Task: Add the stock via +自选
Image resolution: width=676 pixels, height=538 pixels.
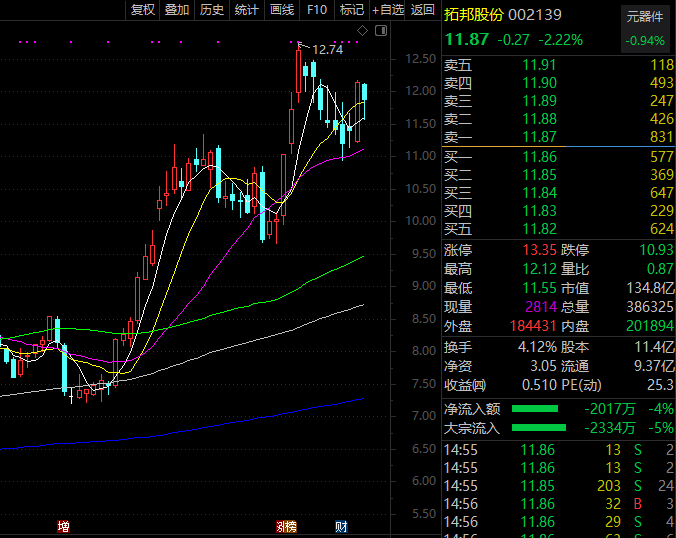Action: click(x=388, y=9)
